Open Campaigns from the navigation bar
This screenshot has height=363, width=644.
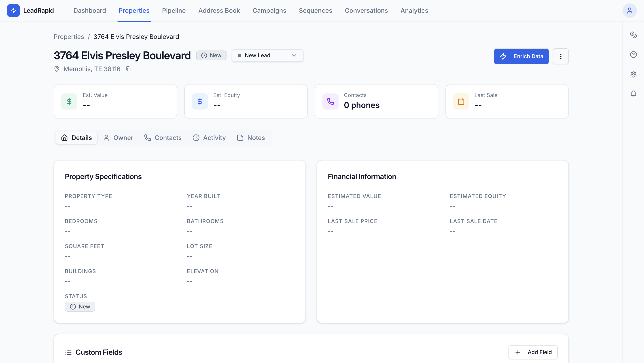coord(269,11)
